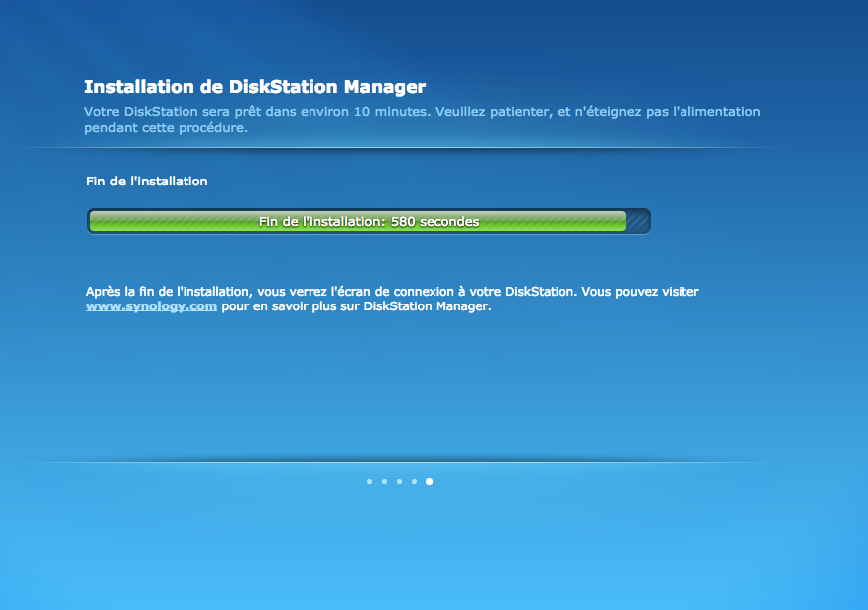Open the www.synology.com link
The height and width of the screenshot is (610, 868).
[x=152, y=306]
